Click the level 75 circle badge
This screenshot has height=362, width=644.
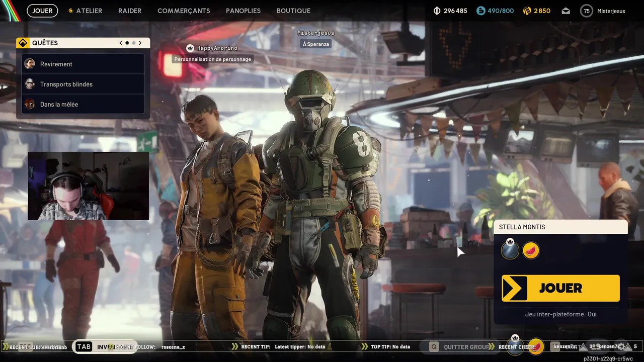tap(586, 11)
